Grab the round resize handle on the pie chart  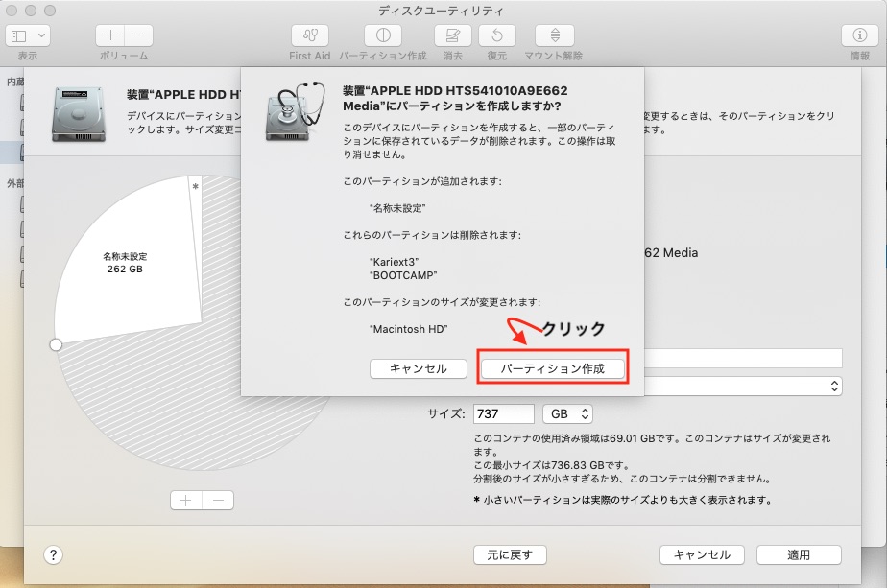(x=56, y=345)
